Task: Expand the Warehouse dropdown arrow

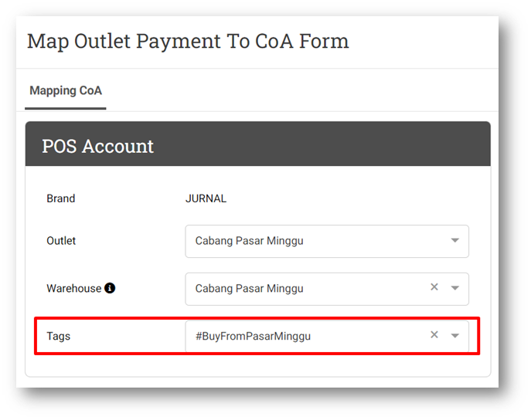Action: tap(454, 288)
